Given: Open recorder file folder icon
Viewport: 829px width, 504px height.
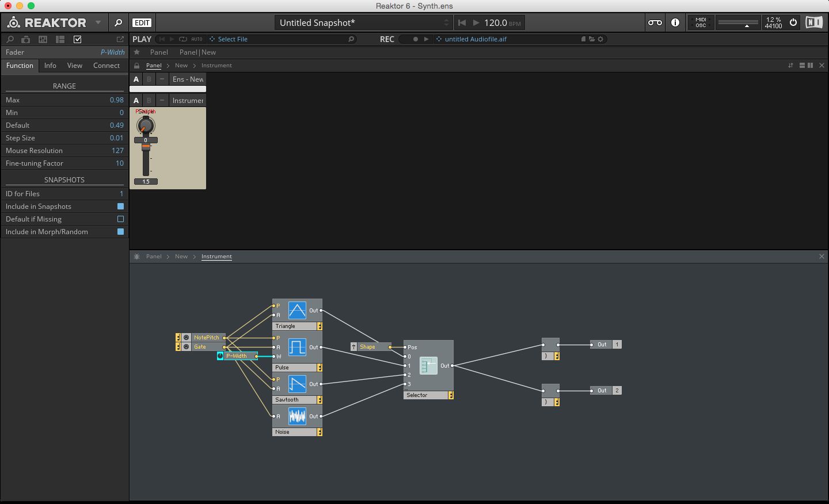Looking at the screenshot, I should coord(591,39).
